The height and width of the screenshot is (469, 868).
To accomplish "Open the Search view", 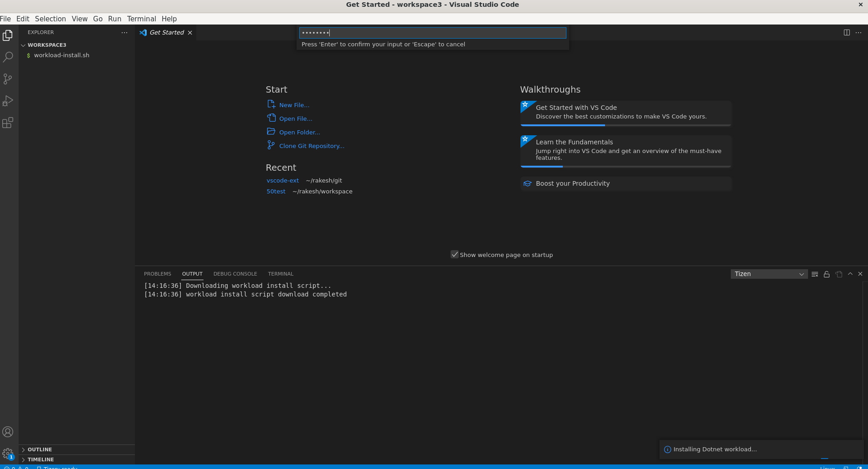I will pos(8,57).
